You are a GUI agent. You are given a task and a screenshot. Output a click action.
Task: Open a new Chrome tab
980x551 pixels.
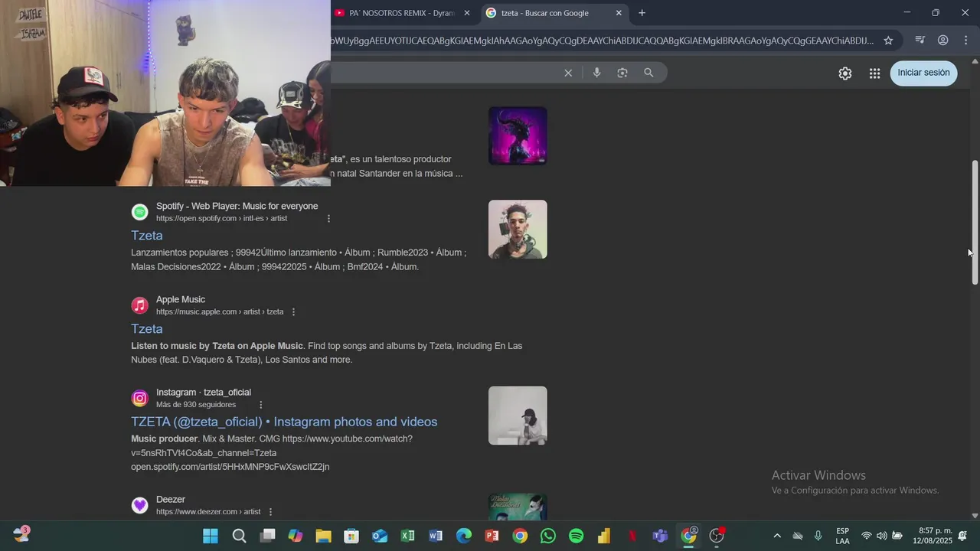642,13
